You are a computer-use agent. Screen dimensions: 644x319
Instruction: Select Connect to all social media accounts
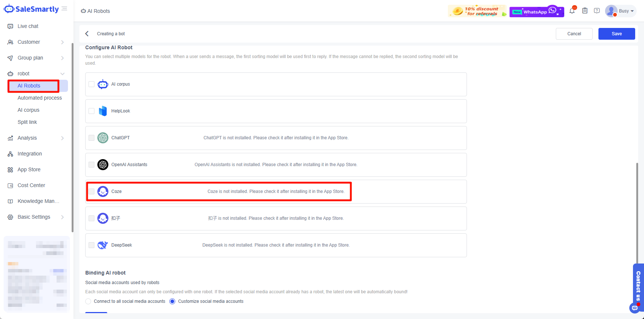88,301
